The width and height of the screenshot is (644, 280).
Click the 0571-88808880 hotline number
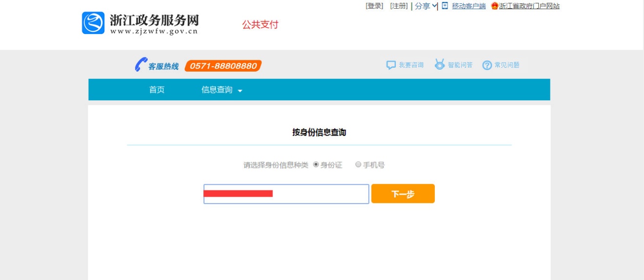pos(223,66)
